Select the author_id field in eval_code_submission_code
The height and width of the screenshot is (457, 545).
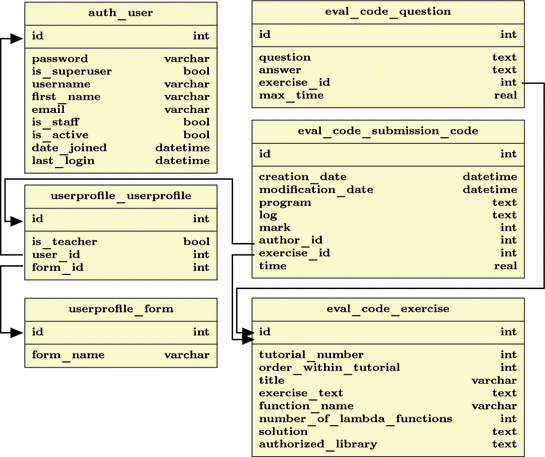[388, 240]
